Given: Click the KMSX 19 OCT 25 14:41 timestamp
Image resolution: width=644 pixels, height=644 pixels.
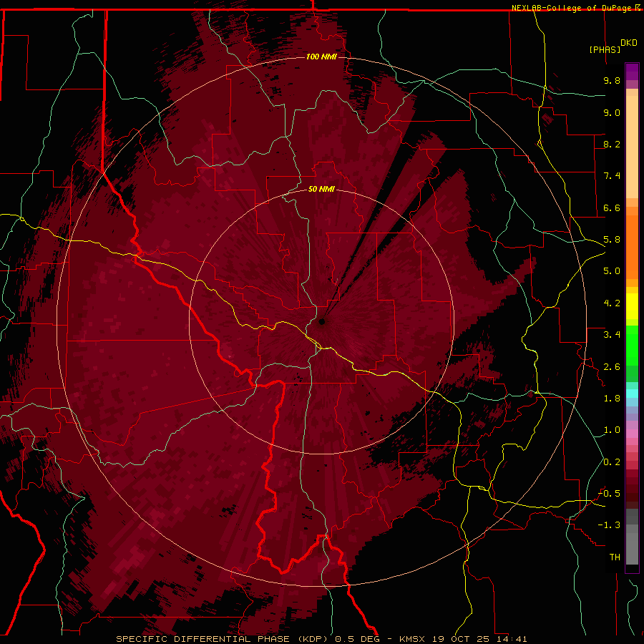Looking at the screenshot, I should pyautogui.click(x=463, y=639).
